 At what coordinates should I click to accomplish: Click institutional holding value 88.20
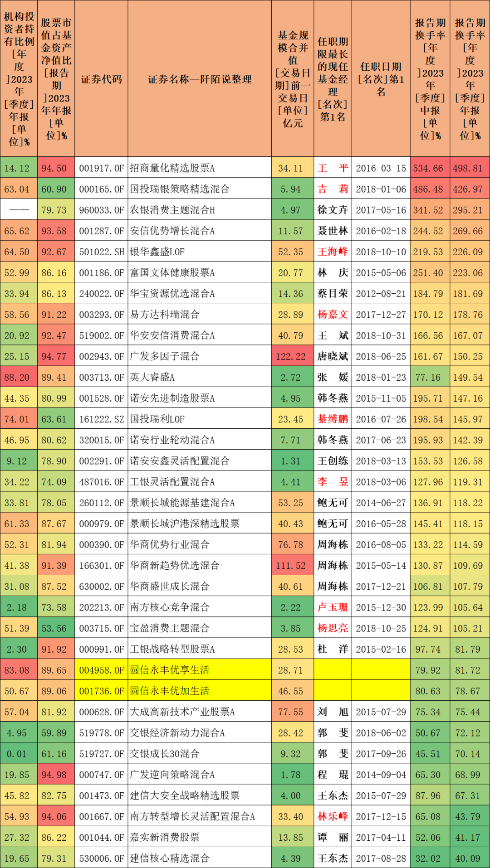pyautogui.click(x=17, y=378)
